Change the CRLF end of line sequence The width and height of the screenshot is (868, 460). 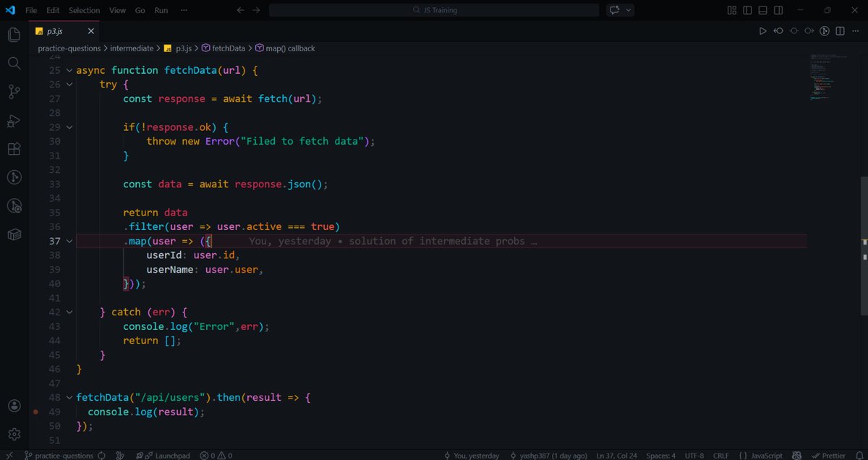(x=721, y=456)
